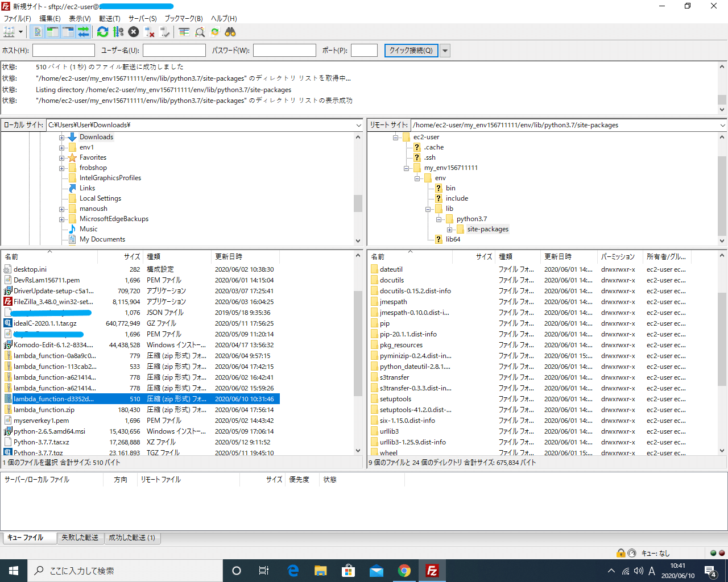Select the s3transfer remote folder icon

point(374,377)
